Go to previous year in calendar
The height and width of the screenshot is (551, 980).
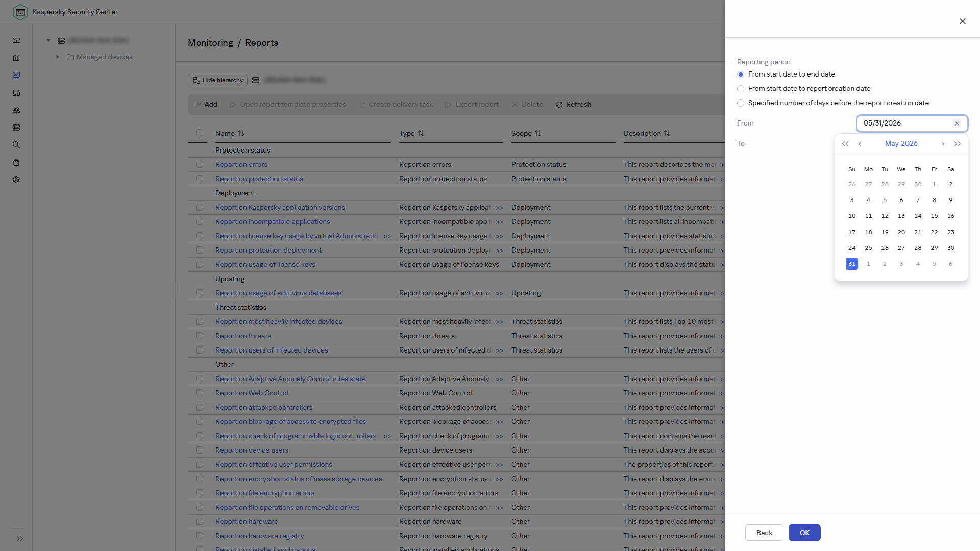845,144
